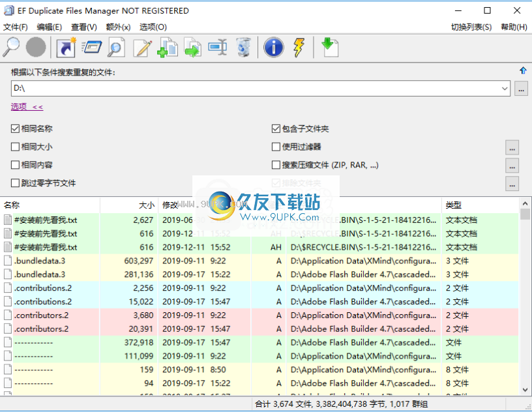
Task: Select .contributors.2 row sized 20,391
Action: (259, 329)
